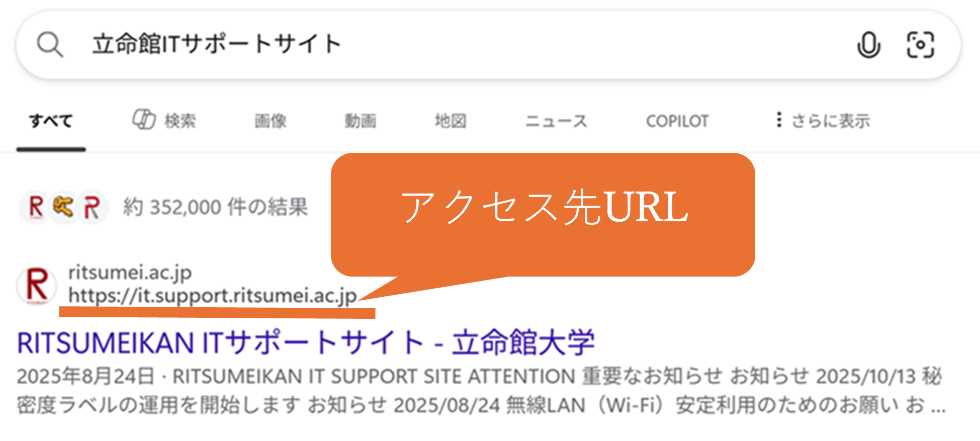Start voice search with microphone icon
This screenshot has width=980, height=441.
pyautogui.click(x=868, y=45)
